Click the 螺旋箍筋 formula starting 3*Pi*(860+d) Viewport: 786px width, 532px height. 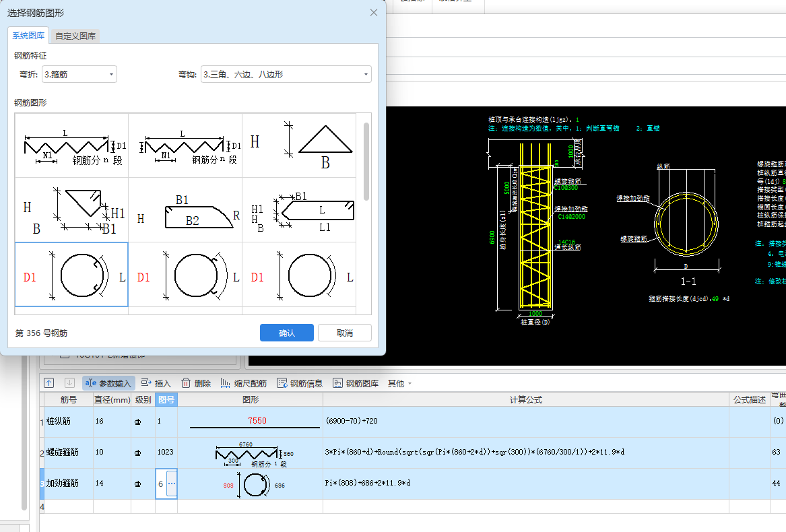click(474, 453)
